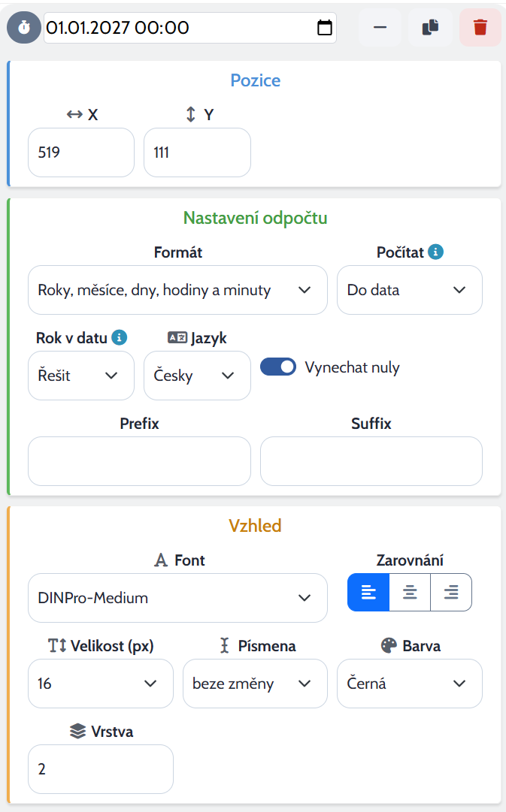Screen dimensions: 506x812
Task: Delete the countdown with the red trash icon
Action: click(480, 28)
